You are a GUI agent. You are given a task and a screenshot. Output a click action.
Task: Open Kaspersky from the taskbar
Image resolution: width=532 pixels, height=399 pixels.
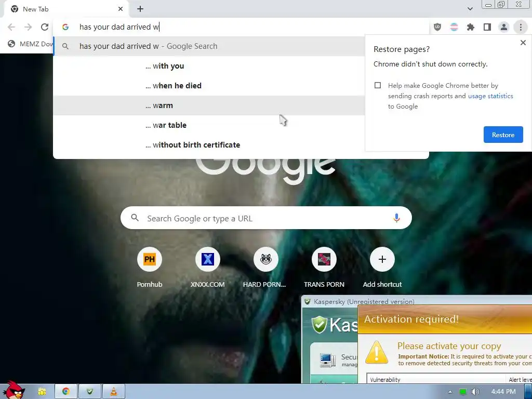coord(90,392)
